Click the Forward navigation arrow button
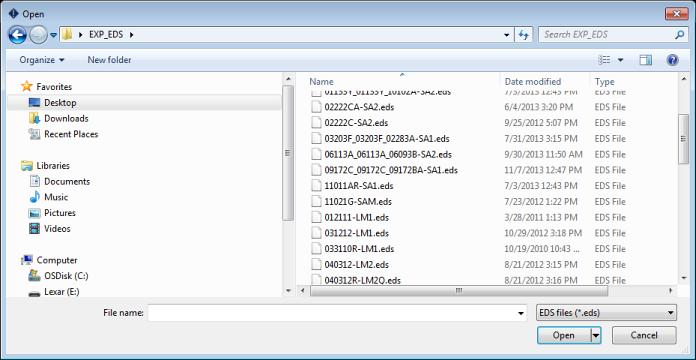This screenshot has width=696, height=360. pyautogui.click(x=38, y=35)
